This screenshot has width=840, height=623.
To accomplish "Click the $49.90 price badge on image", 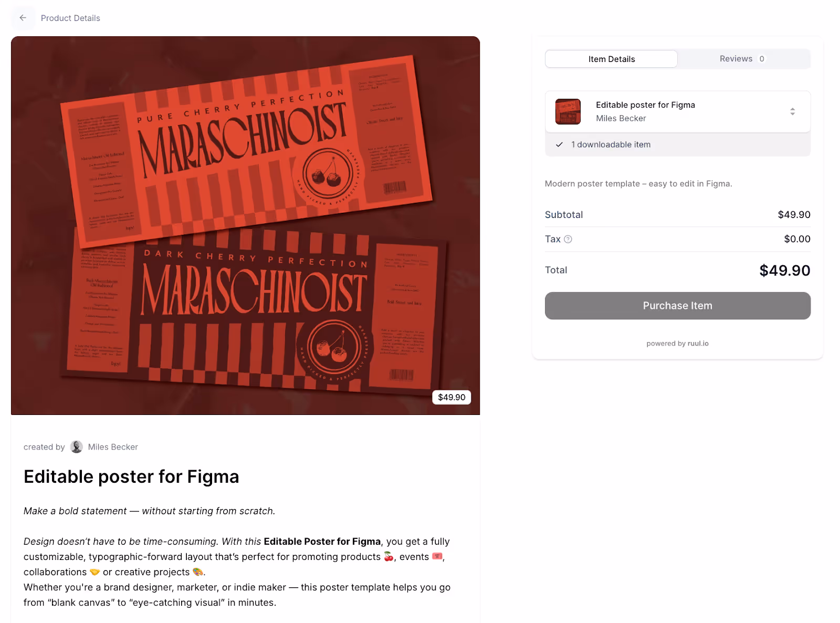I will click(451, 397).
